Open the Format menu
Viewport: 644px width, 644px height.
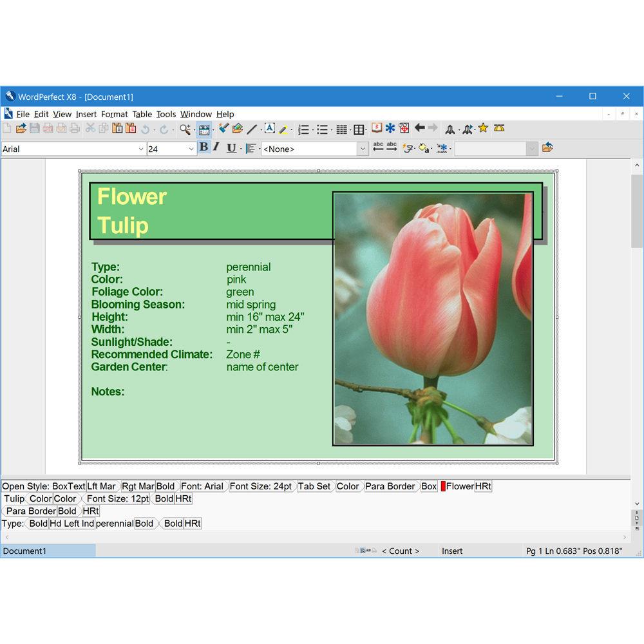[115, 114]
